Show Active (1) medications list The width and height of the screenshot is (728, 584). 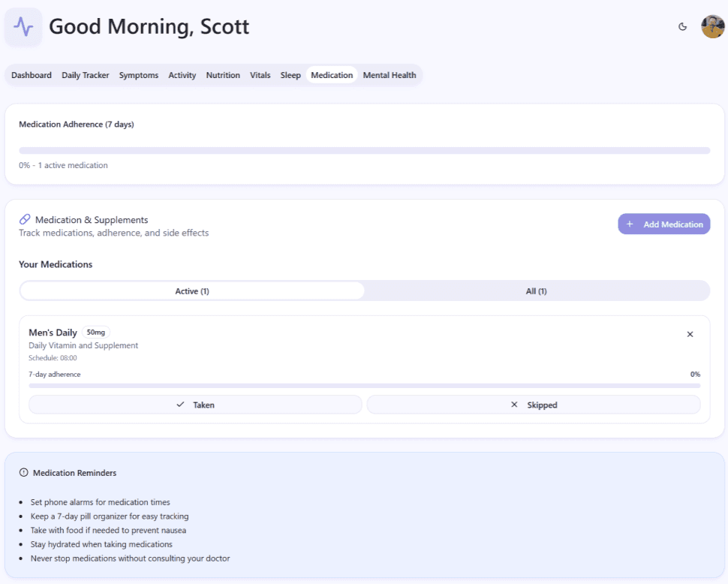(x=192, y=291)
